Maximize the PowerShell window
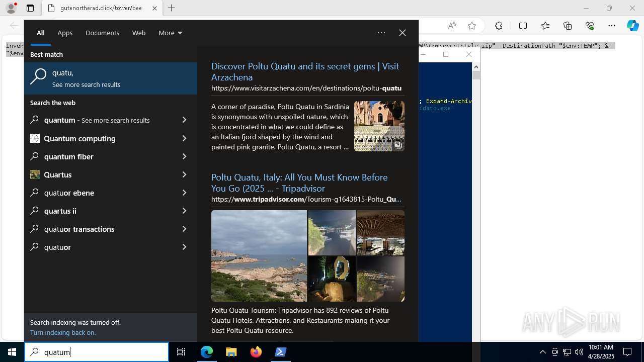The height and width of the screenshot is (362, 644). pyautogui.click(x=446, y=54)
